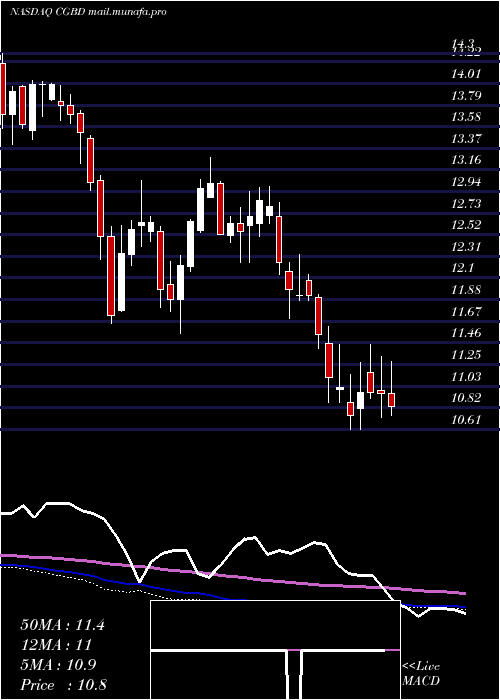Image resolution: width=500 pixels, height=700 pixels.
Task: Click the <<Live MACD label
Action: pos(421,674)
